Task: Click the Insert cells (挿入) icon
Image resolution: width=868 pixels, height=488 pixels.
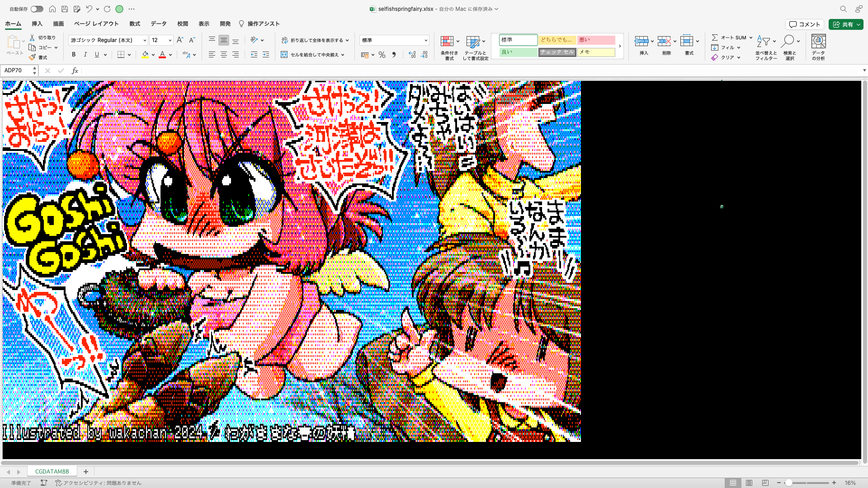Action: click(642, 42)
